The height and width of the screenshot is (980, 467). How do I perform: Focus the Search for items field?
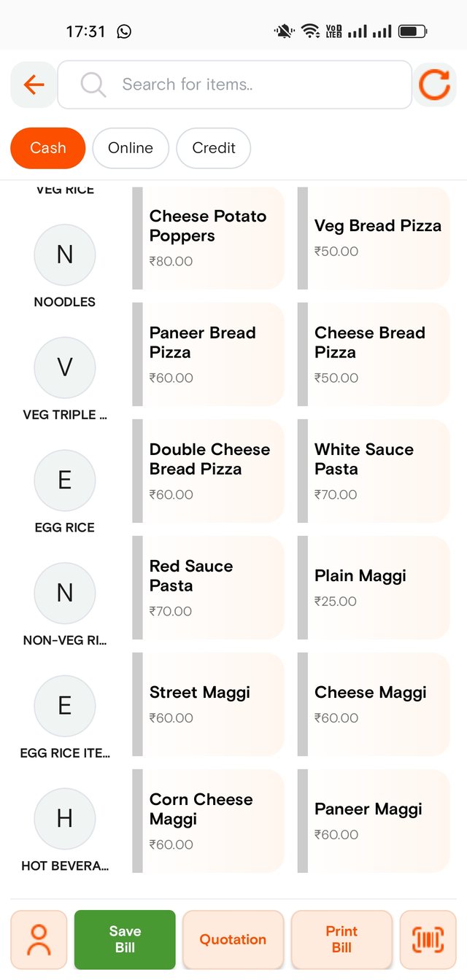[x=235, y=85]
